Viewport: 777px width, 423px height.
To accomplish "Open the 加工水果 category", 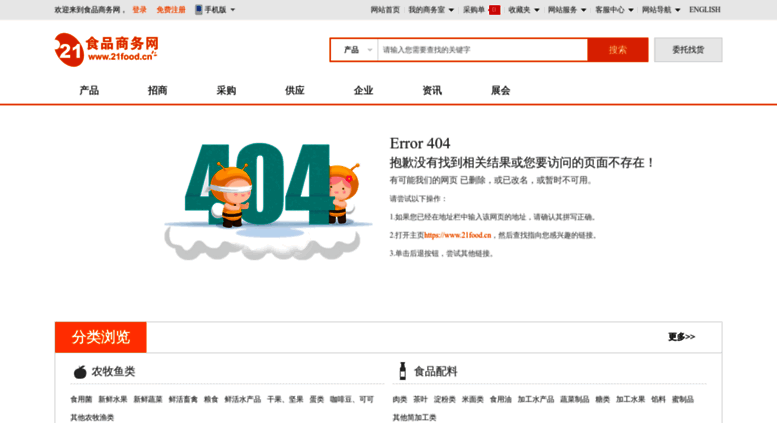I will tap(630, 399).
